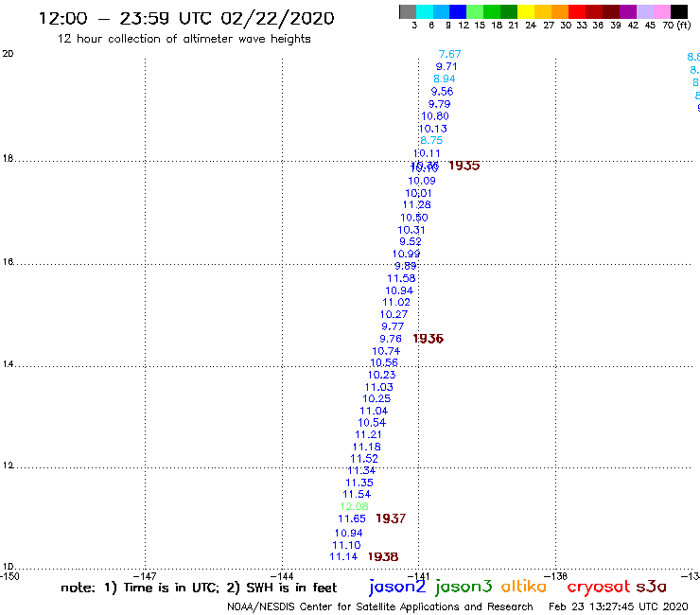Click the 10.11 wave height value
The image size is (700, 615).
click(x=427, y=153)
